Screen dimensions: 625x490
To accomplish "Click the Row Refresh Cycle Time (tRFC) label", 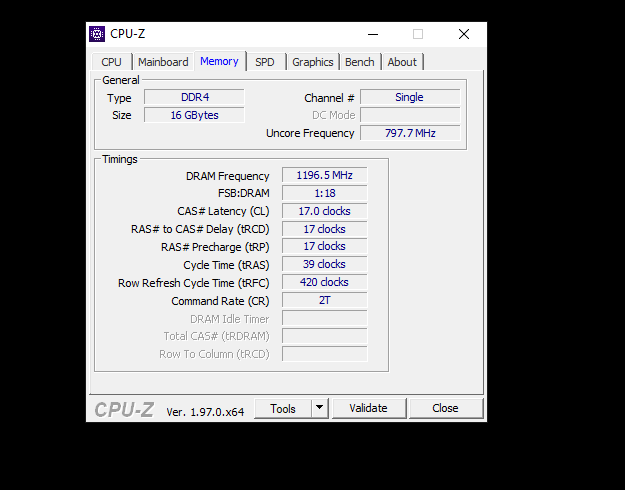I will (194, 283).
